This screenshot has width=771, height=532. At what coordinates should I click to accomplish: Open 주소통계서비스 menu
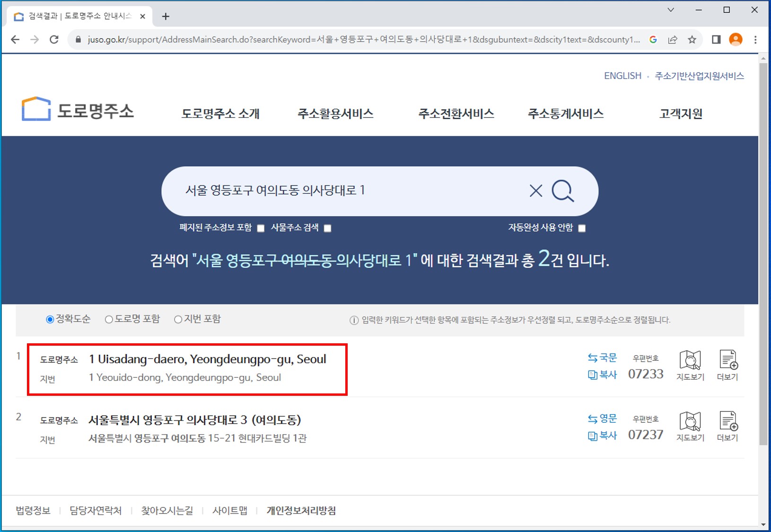tap(566, 113)
